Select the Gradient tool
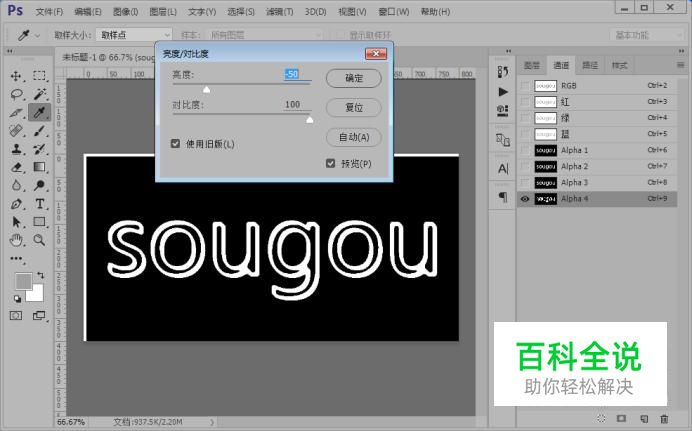 39,167
